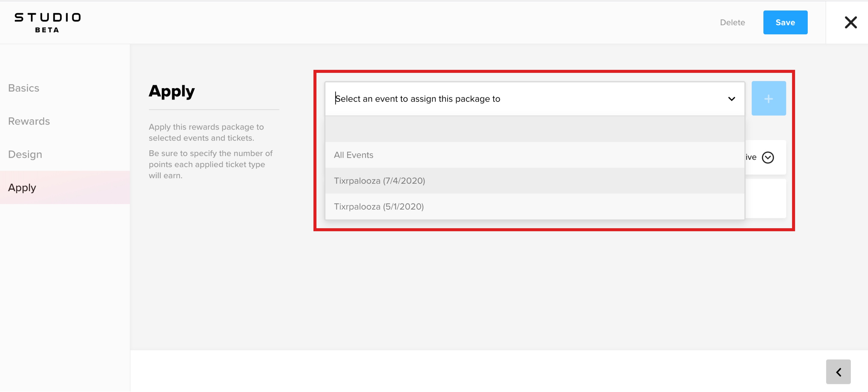This screenshot has height=392, width=868.
Task: Choose Tixrpalooza (5/1/2020) event option
Action: pyautogui.click(x=534, y=207)
